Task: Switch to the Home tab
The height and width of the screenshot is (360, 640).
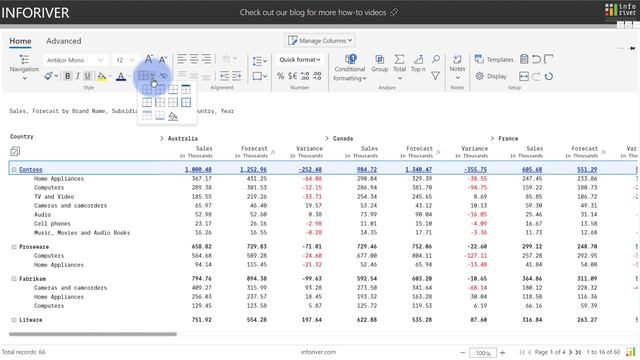Action: [x=20, y=41]
